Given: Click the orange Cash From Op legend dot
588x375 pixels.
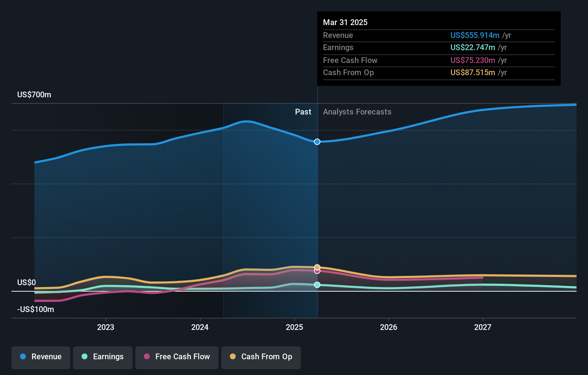Looking at the screenshot, I should click(x=233, y=356).
